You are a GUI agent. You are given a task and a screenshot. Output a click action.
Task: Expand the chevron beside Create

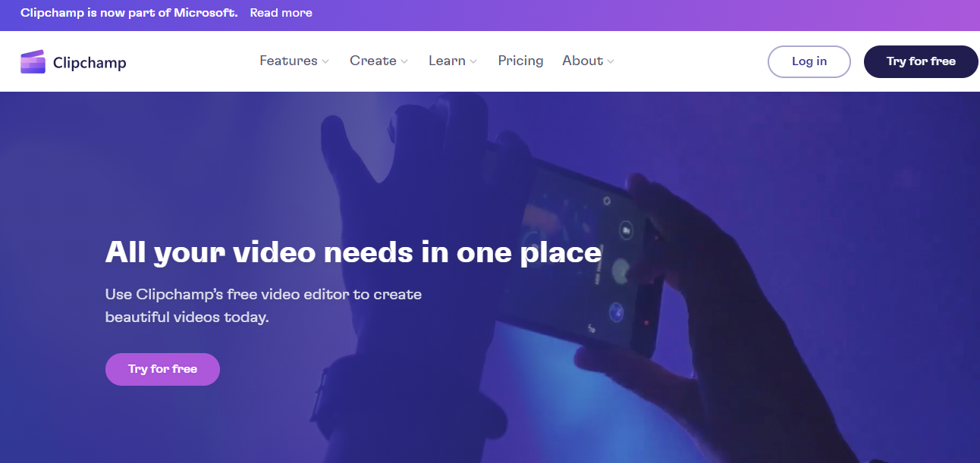coord(404,62)
